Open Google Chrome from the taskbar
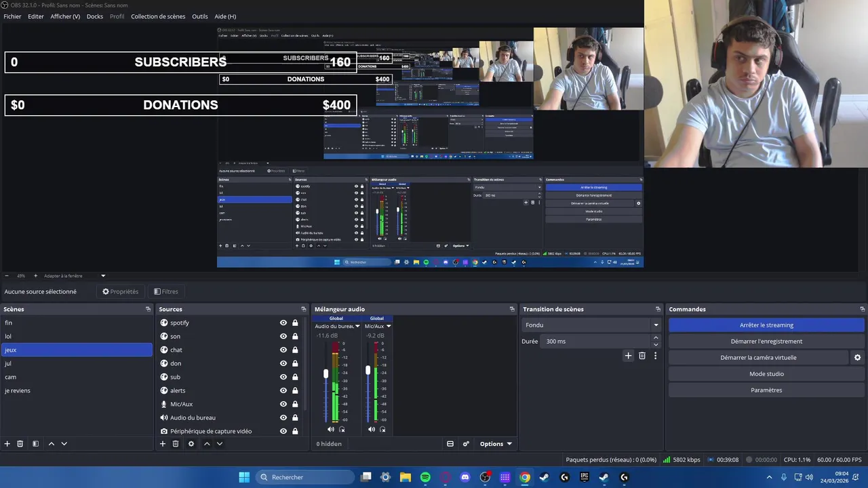Screen dimensions: 868x488 coord(525,477)
